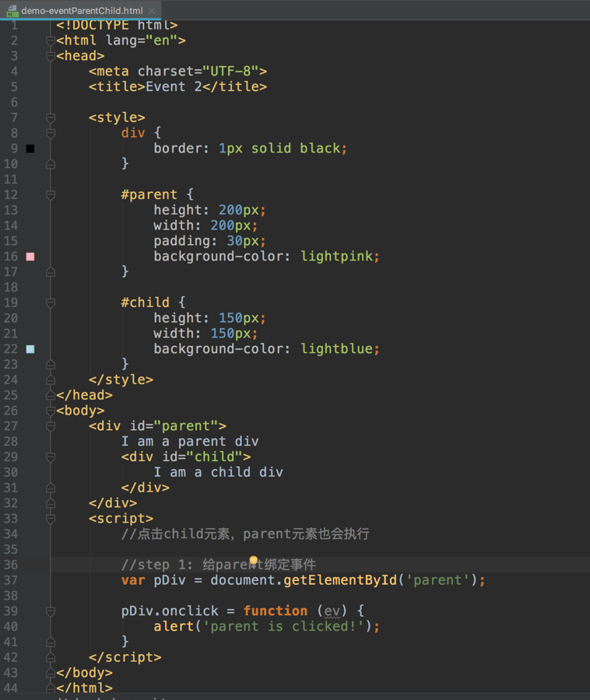Collapse the div rule fold on line 8
Viewport: 590px width, 700px height.
tap(51, 134)
